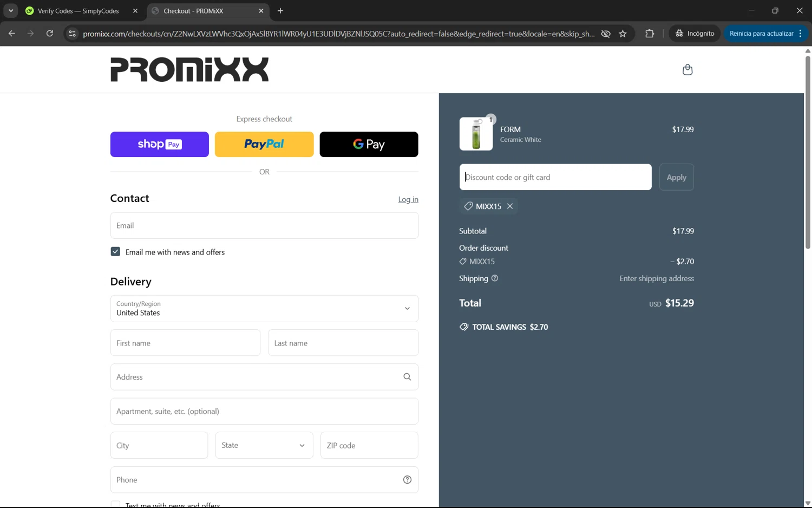812x508 pixels.
Task: Open the phone number help icon
Action: 407,480
